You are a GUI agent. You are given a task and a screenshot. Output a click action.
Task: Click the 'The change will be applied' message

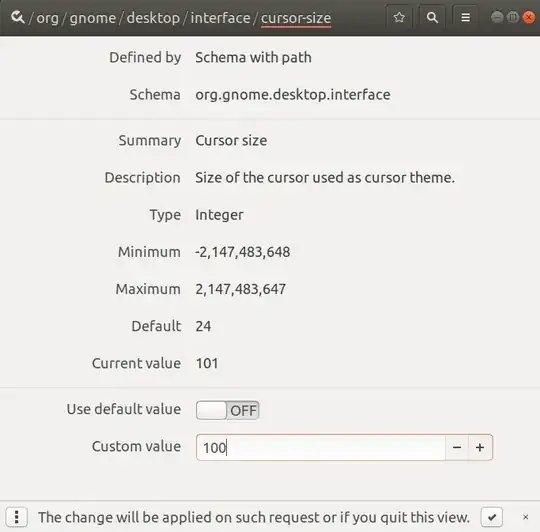[254, 517]
